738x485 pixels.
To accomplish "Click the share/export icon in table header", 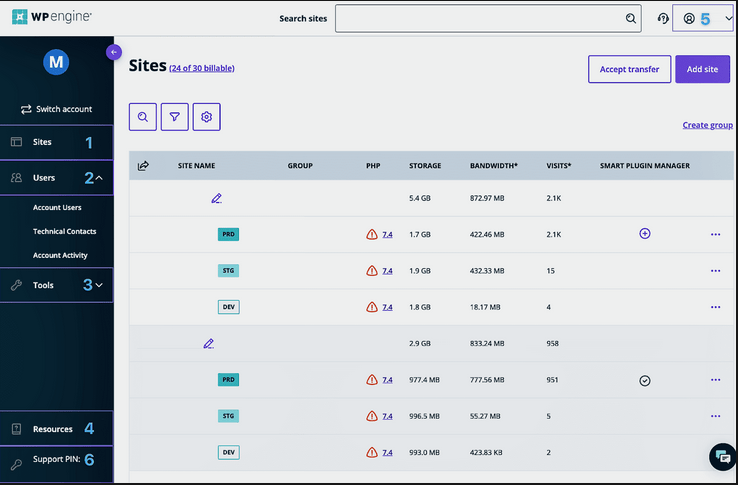I will pyautogui.click(x=143, y=166).
